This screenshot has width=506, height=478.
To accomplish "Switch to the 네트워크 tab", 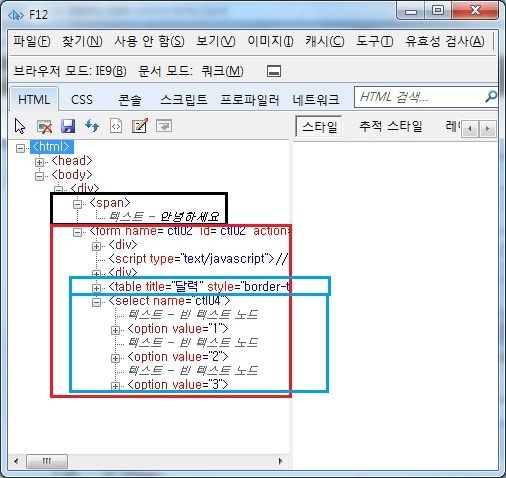I will (316, 99).
